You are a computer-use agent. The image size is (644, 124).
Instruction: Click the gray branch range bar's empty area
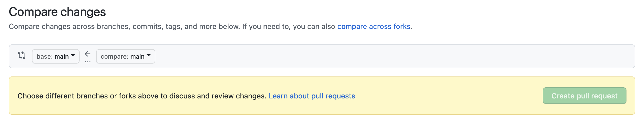pos(361,56)
